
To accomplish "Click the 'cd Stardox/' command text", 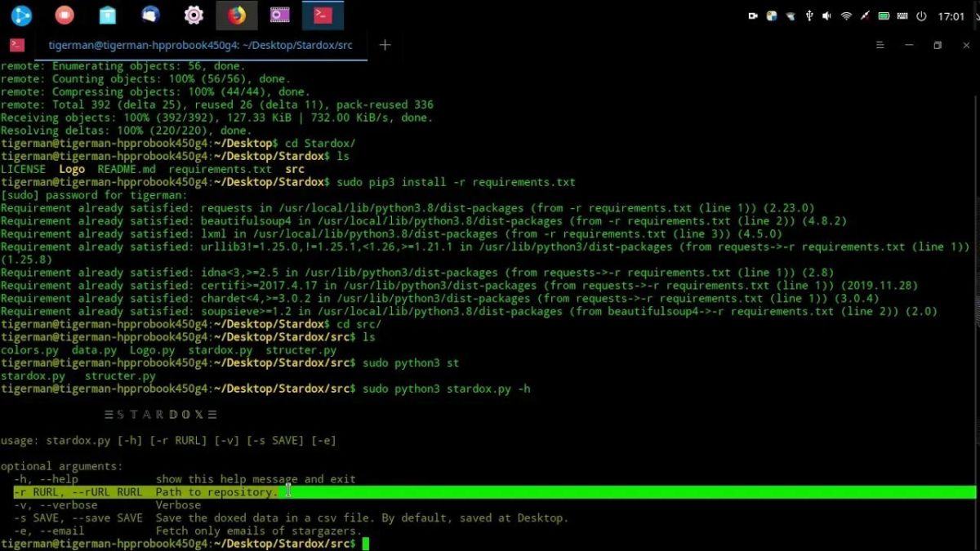I will tap(320, 144).
